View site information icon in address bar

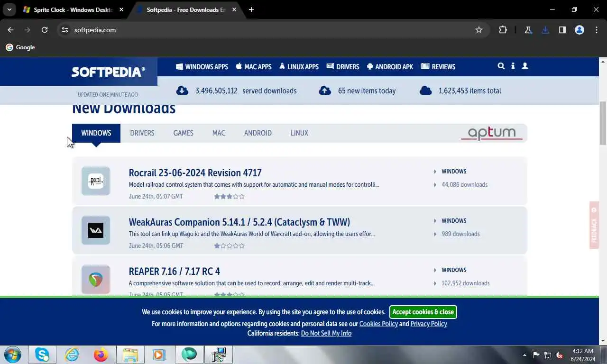pos(65,30)
